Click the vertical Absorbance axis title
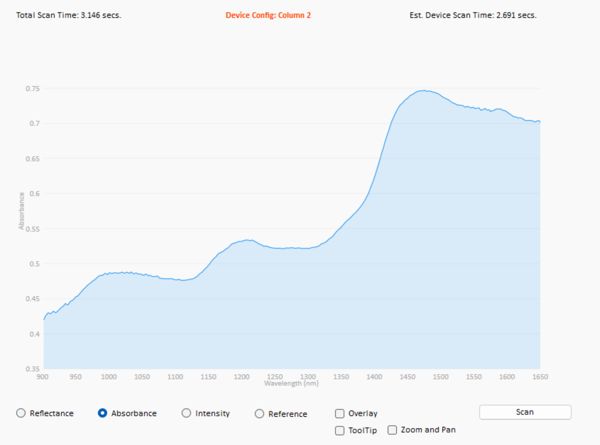Screen dimensions: 600x445 tap(21, 209)
